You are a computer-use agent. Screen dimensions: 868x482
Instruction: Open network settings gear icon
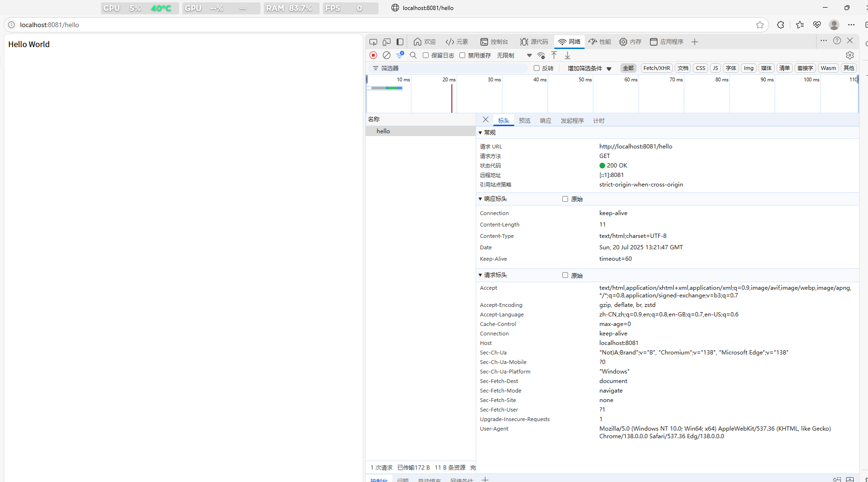click(x=850, y=55)
